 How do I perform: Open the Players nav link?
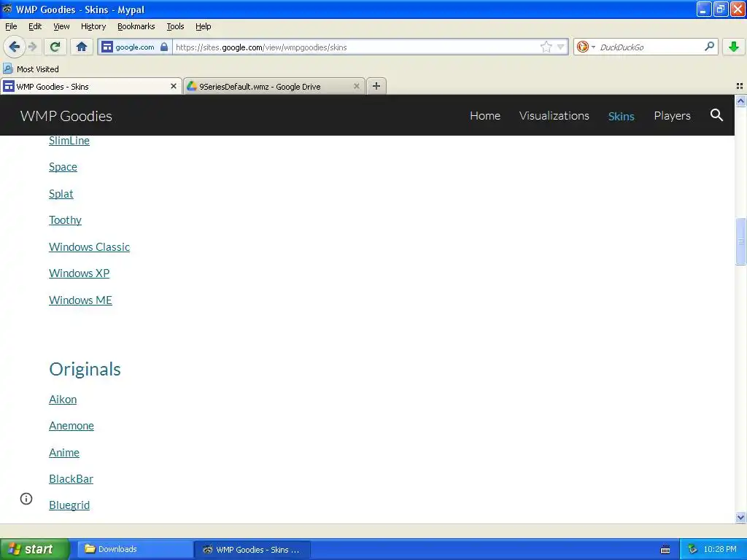pos(672,116)
